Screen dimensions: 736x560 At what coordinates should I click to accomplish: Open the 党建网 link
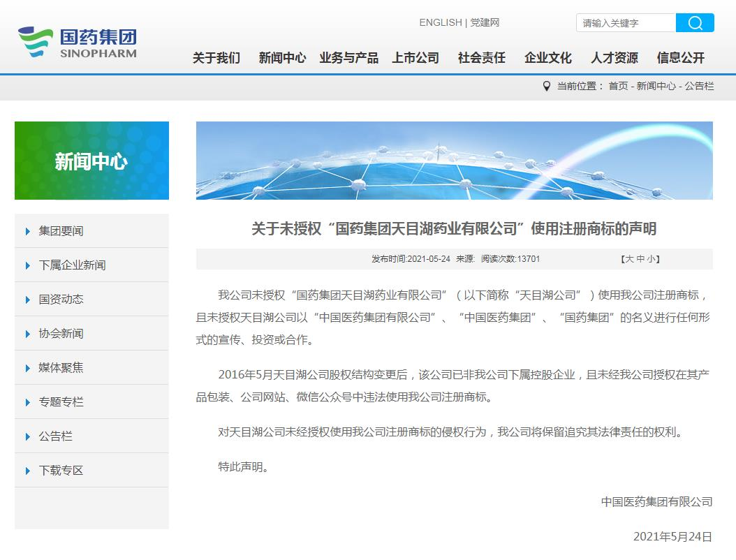tap(485, 22)
